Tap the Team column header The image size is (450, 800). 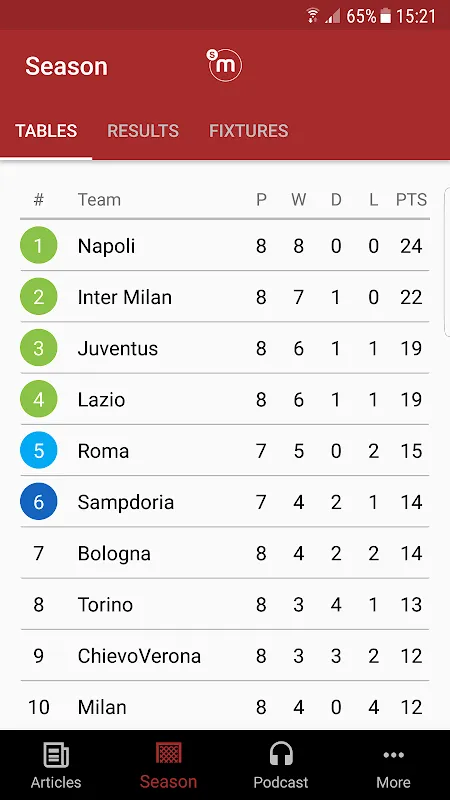click(x=99, y=199)
